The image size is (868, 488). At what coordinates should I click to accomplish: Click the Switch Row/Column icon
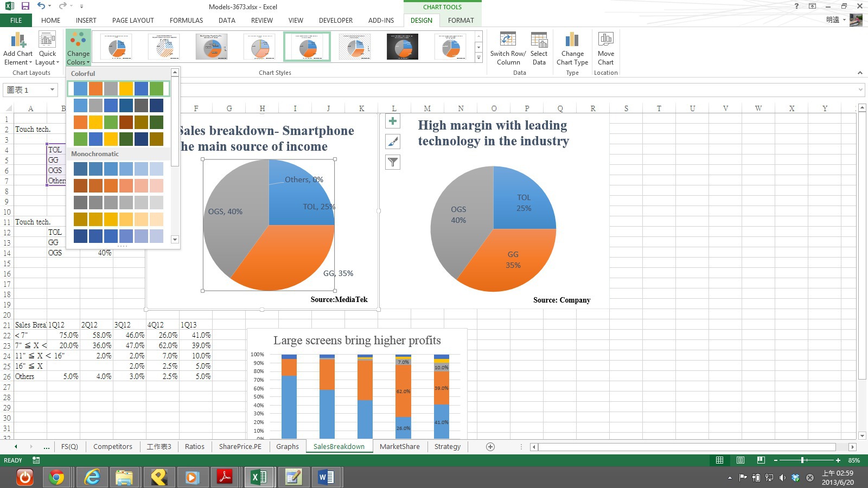508,40
